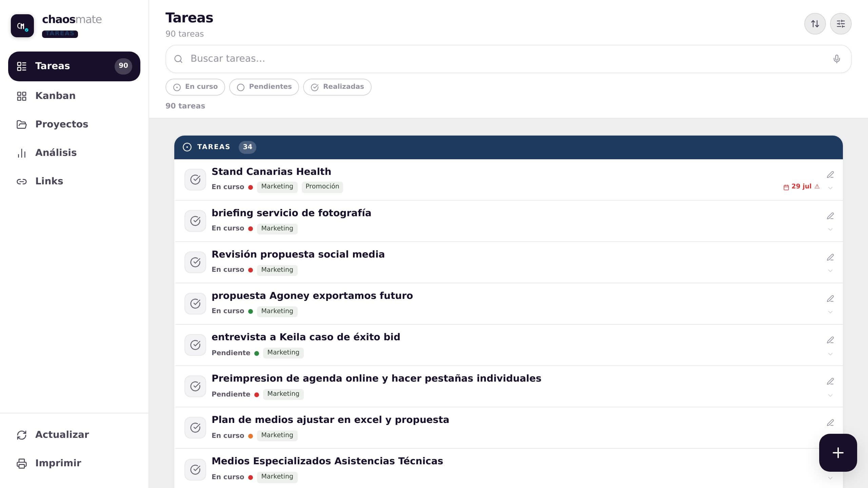Expand entrevista a Keila task details
Image resolution: width=868 pixels, height=488 pixels.
(x=830, y=354)
